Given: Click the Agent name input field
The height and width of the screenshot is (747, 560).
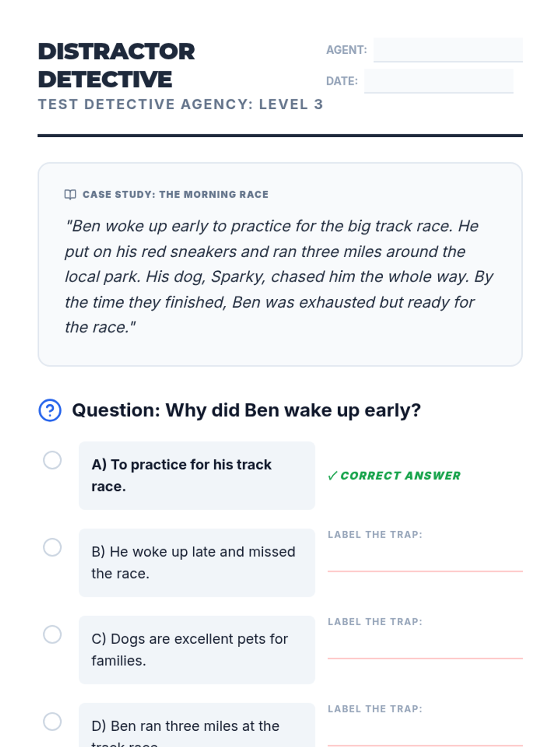Looking at the screenshot, I should pyautogui.click(x=448, y=50).
